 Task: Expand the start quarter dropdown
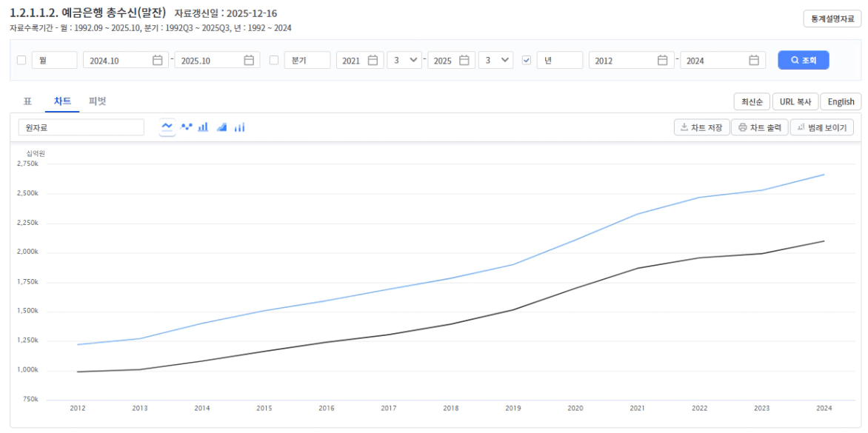[404, 61]
